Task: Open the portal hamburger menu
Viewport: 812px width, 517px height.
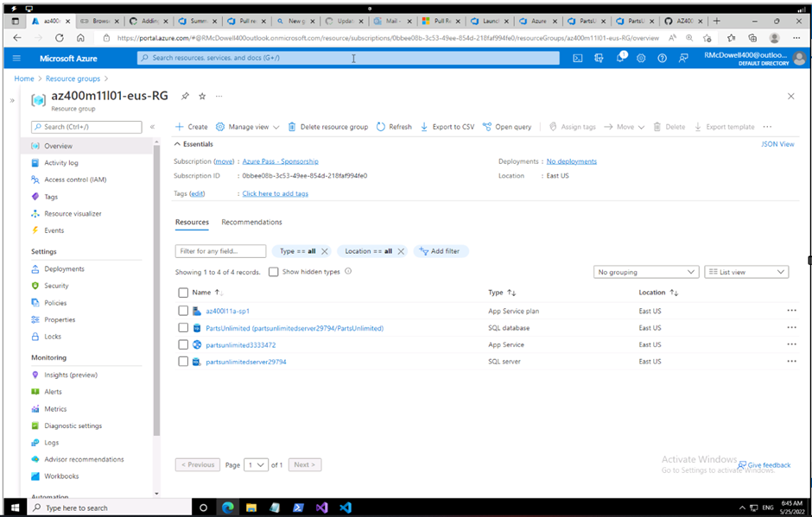Action: tap(18, 58)
